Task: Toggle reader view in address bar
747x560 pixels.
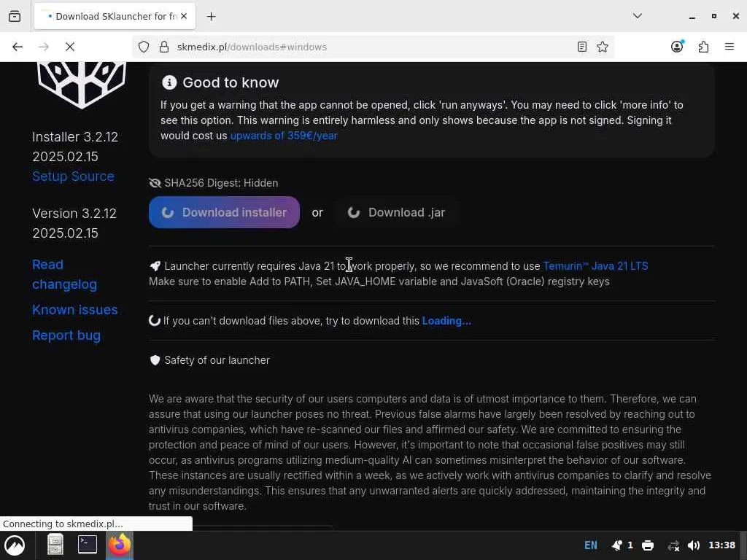Action: 581,47
